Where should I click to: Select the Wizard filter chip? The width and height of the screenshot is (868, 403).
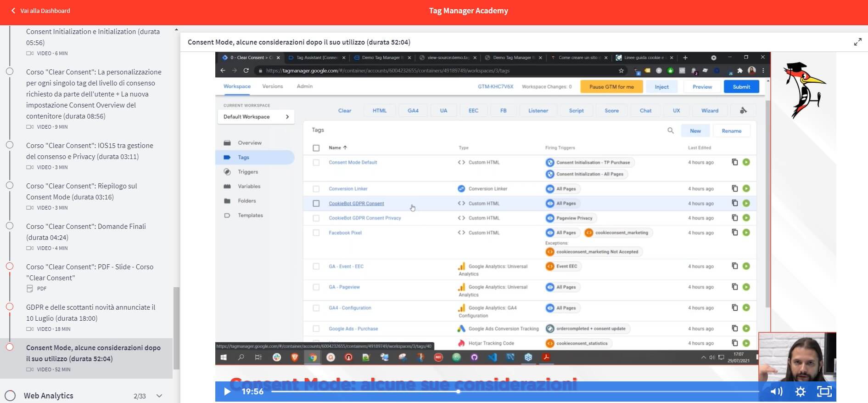pyautogui.click(x=710, y=111)
